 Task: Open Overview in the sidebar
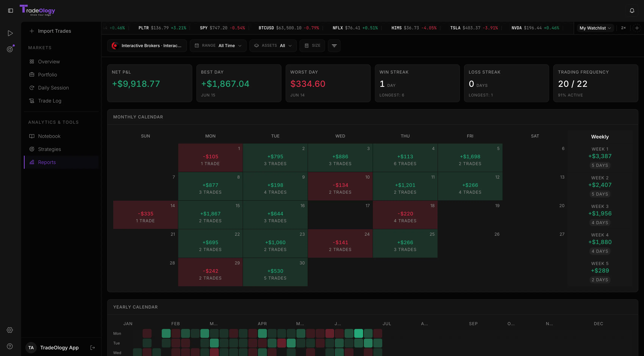61,61
